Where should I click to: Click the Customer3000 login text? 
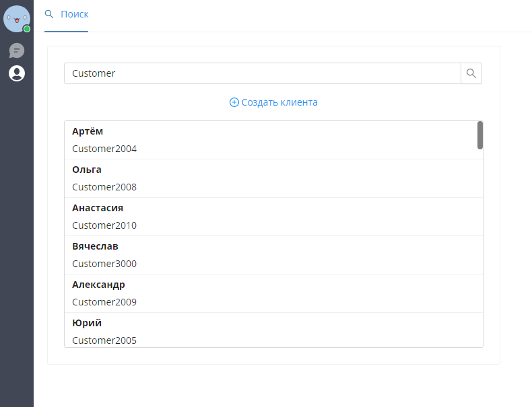[104, 264]
